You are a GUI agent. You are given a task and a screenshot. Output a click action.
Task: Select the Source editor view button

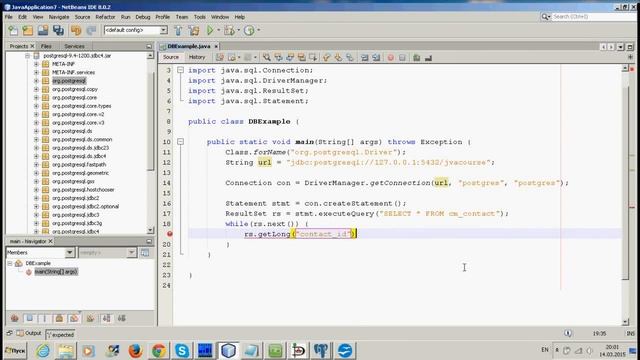click(x=171, y=57)
